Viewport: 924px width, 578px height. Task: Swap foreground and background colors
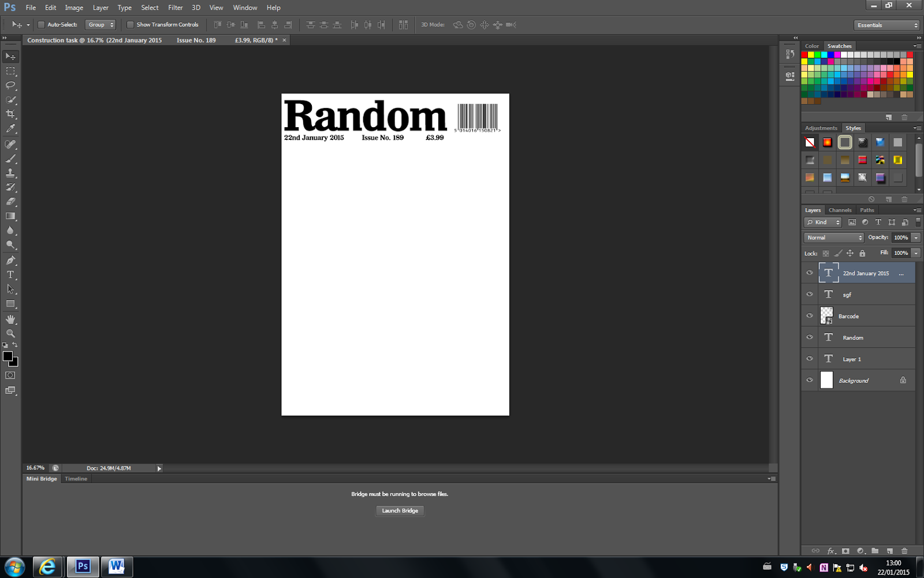pos(15,345)
